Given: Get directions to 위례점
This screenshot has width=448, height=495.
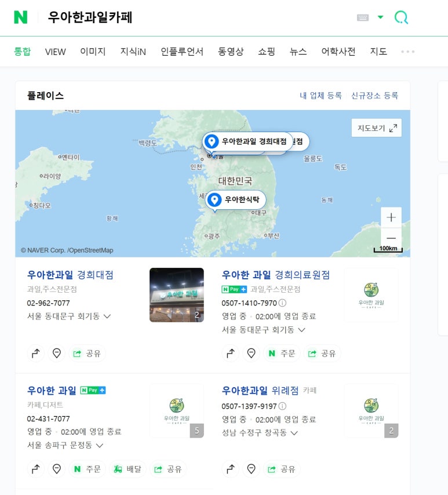Looking at the screenshot, I should point(231,469).
